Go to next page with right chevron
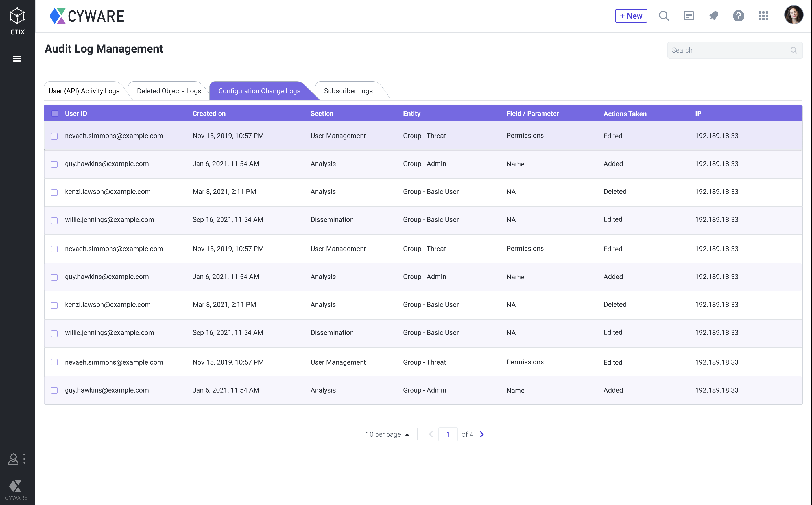The width and height of the screenshot is (812, 505). [x=481, y=434]
